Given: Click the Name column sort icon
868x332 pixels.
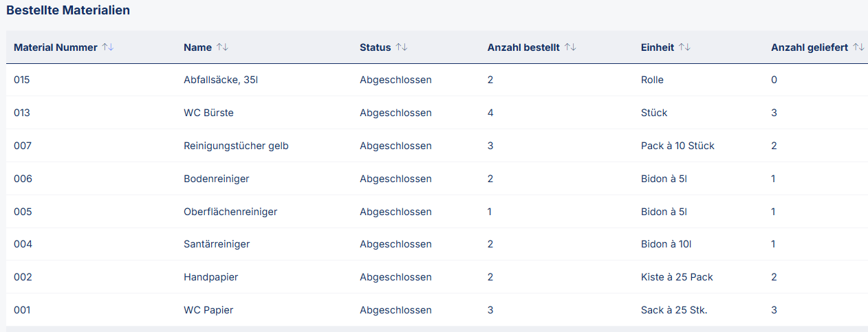Looking at the screenshot, I should (222, 47).
